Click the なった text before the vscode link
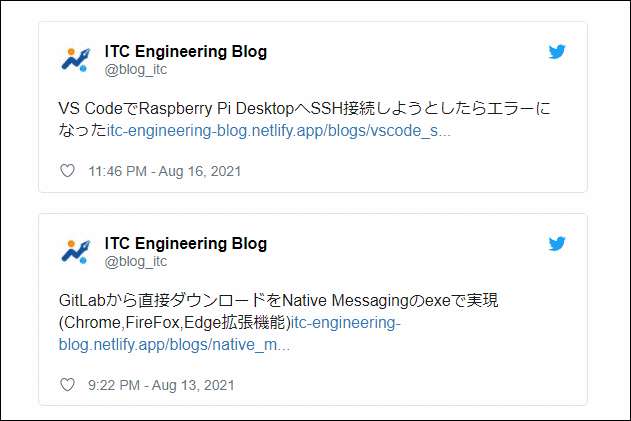Image resolution: width=631 pixels, height=421 pixels. click(x=82, y=131)
